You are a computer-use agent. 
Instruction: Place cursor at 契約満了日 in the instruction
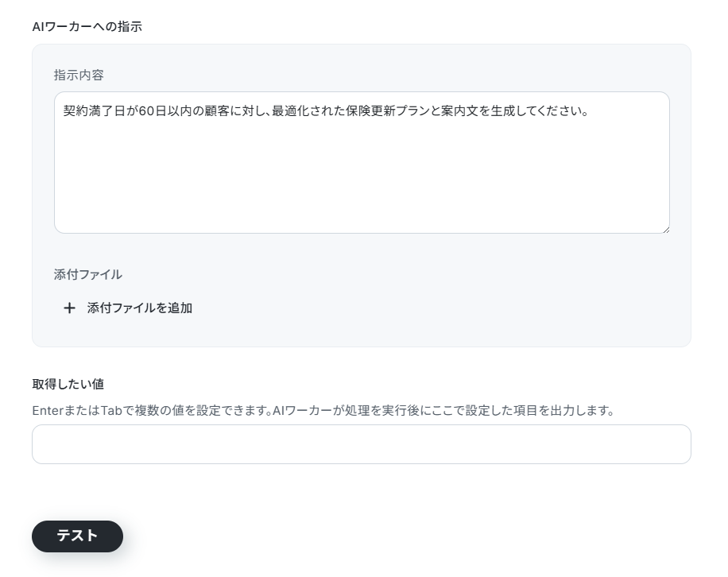click(95, 111)
